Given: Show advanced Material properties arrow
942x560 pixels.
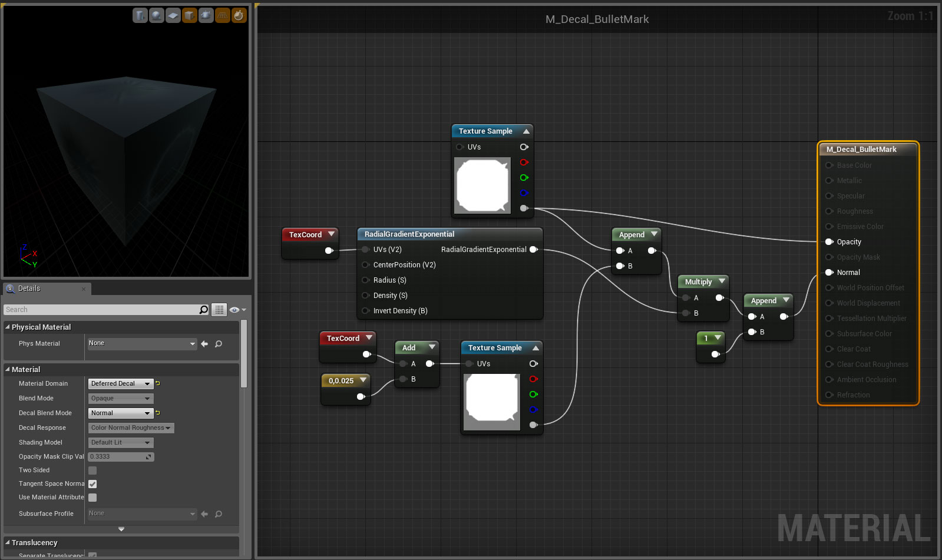Looking at the screenshot, I should [121, 529].
